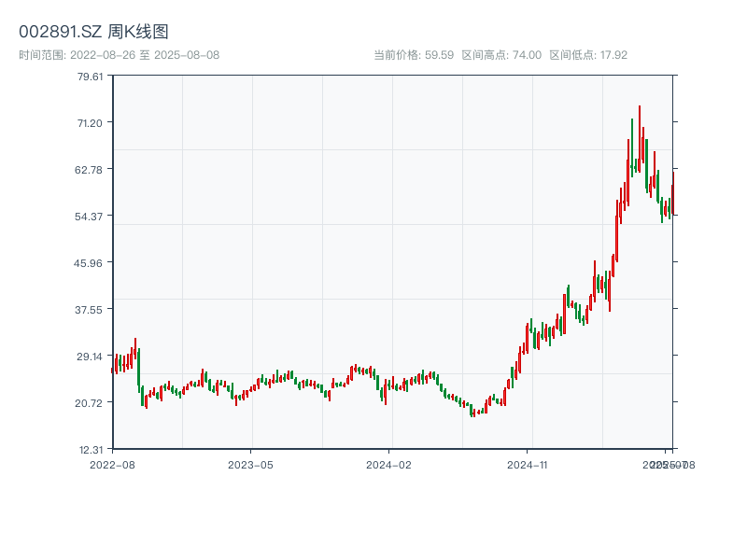Click the 79.61 y-axis price label
Viewport: 747px width, 560px height.
tap(90, 77)
